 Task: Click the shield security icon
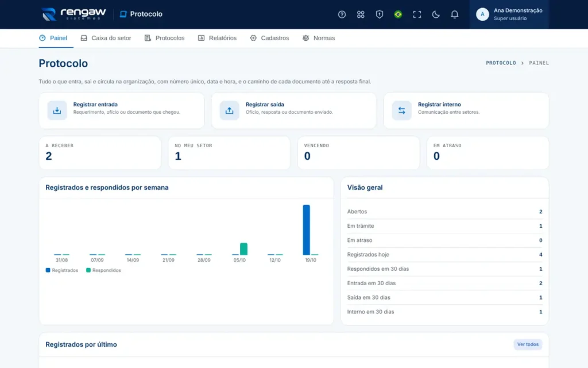tap(380, 14)
